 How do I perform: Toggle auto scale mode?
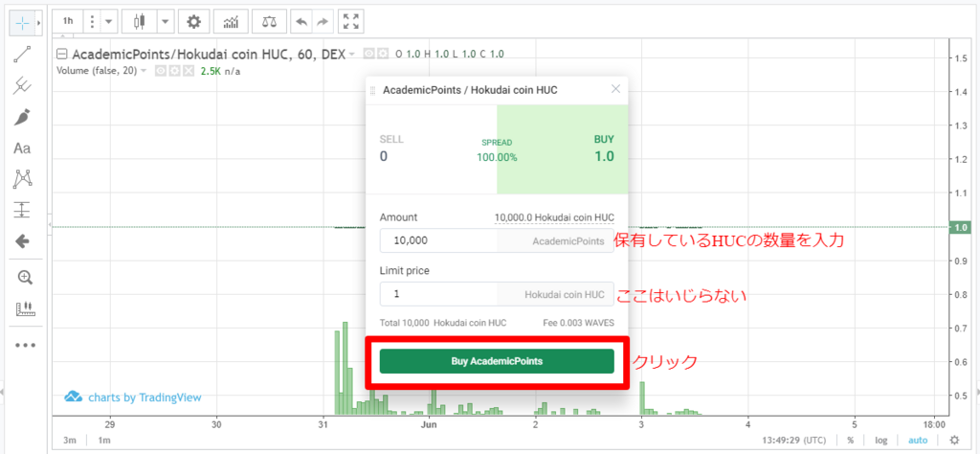click(x=918, y=441)
